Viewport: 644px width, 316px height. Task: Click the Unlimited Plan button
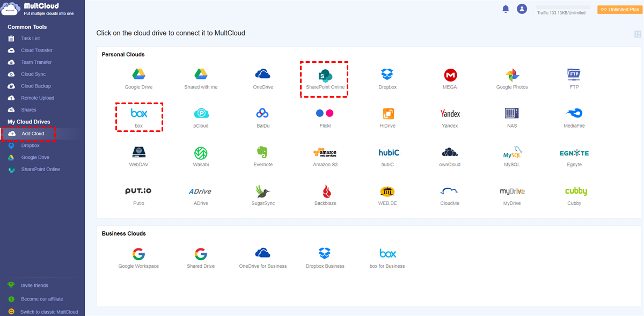[619, 9]
